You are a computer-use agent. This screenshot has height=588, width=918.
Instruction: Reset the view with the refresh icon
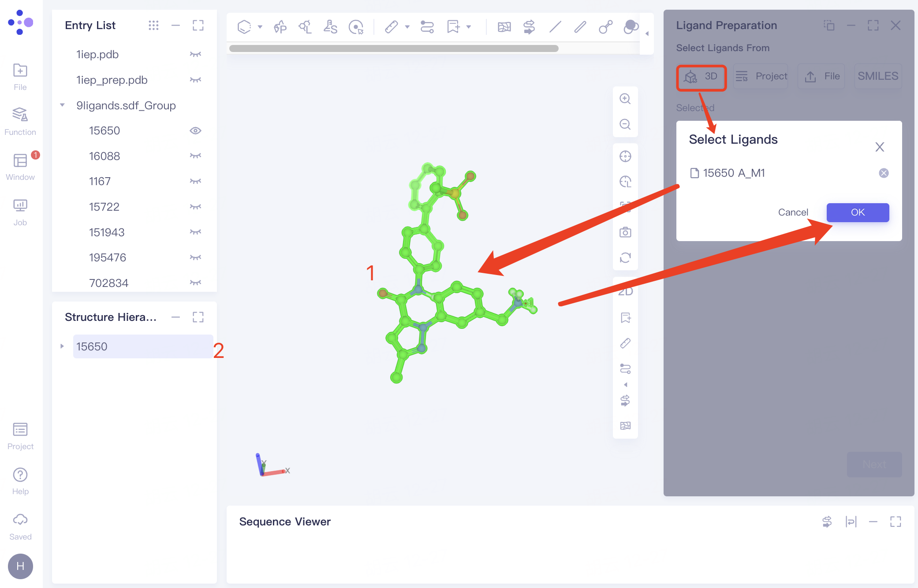coord(625,257)
